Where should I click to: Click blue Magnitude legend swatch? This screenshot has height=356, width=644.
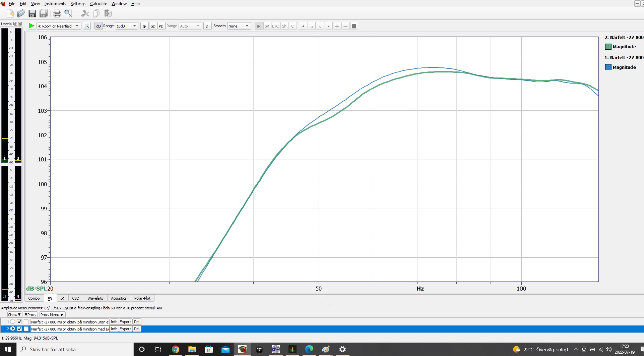tap(608, 67)
